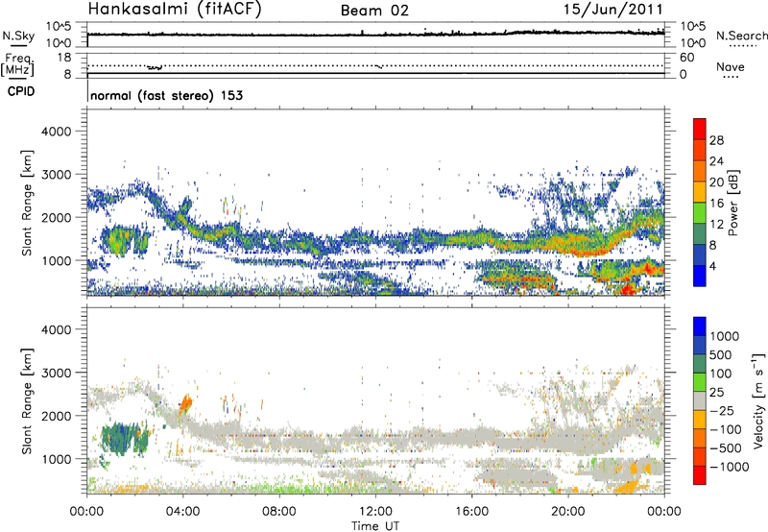Click the 1000 tick of the velocity panel
Screen dimensions: 768x532
(57, 459)
